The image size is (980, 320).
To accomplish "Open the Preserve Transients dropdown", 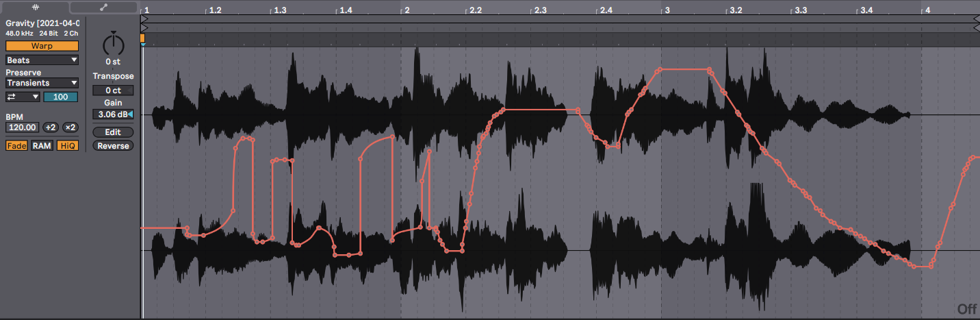I will (x=42, y=83).
